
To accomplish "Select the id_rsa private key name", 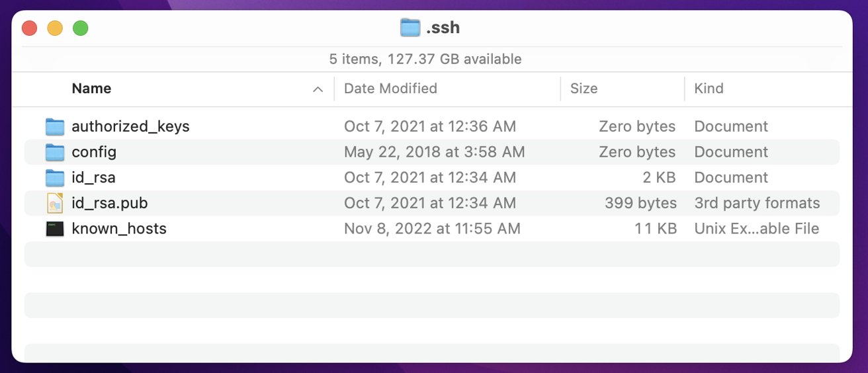I will click(93, 177).
